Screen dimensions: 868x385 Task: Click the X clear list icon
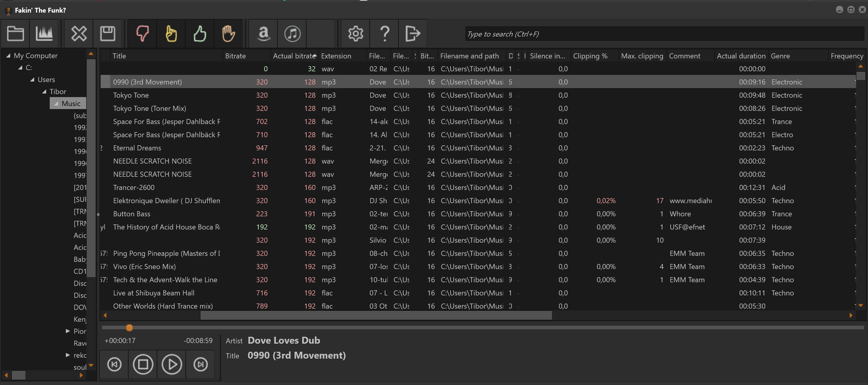click(79, 34)
